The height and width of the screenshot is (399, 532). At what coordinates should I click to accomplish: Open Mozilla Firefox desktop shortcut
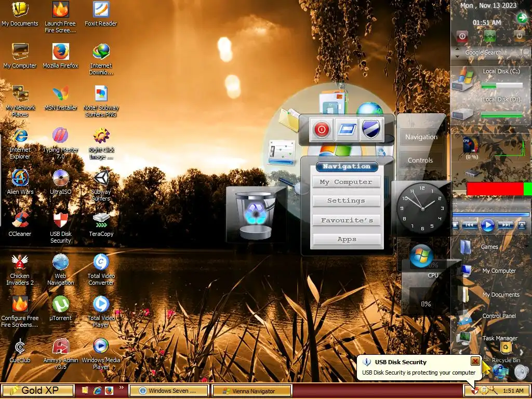(60, 56)
